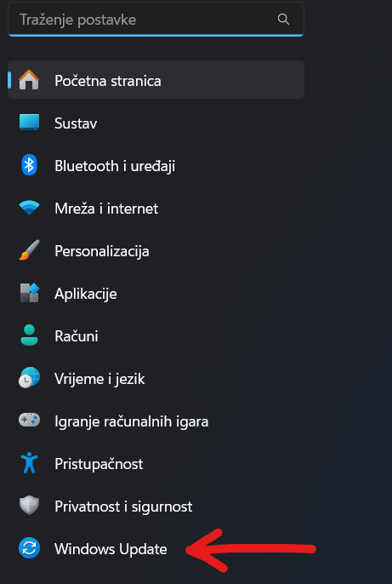
Task: Click the Bluetooth icon
Action: click(29, 165)
